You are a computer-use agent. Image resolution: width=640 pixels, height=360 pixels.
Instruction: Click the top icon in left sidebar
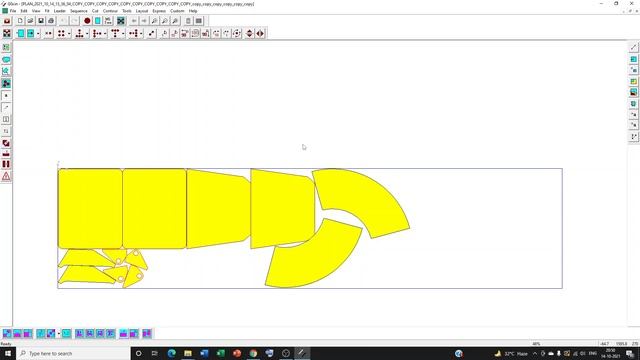point(6,47)
